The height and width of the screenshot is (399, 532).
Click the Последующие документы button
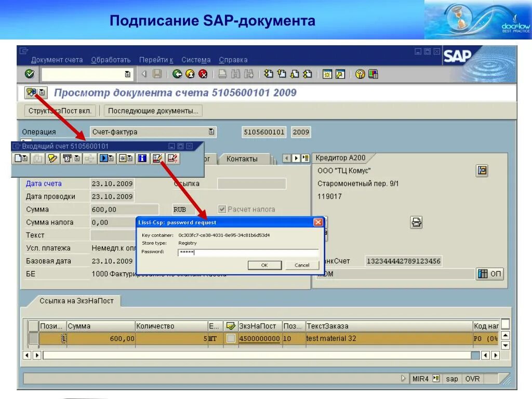(153, 111)
